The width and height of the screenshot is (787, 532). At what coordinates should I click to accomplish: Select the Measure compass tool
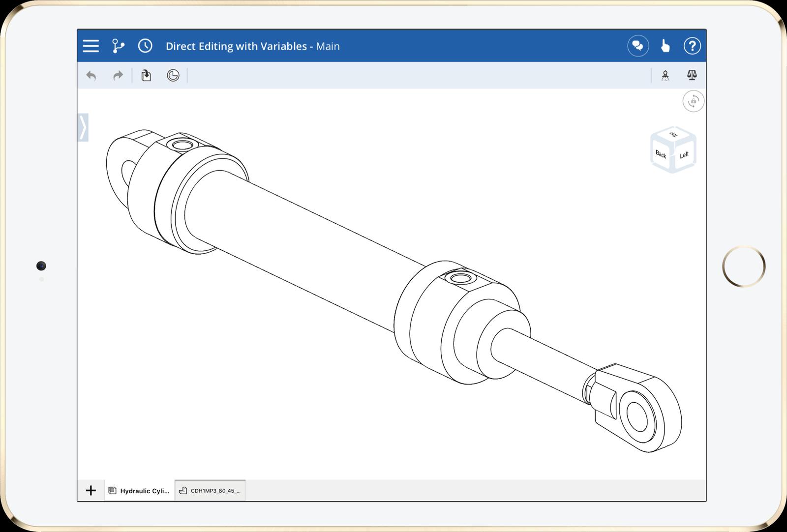click(665, 75)
